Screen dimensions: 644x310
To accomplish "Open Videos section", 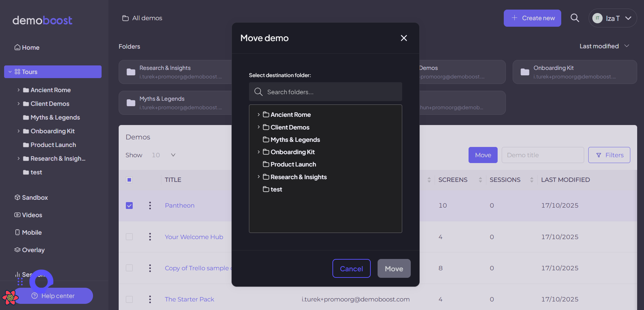I will tap(28, 215).
